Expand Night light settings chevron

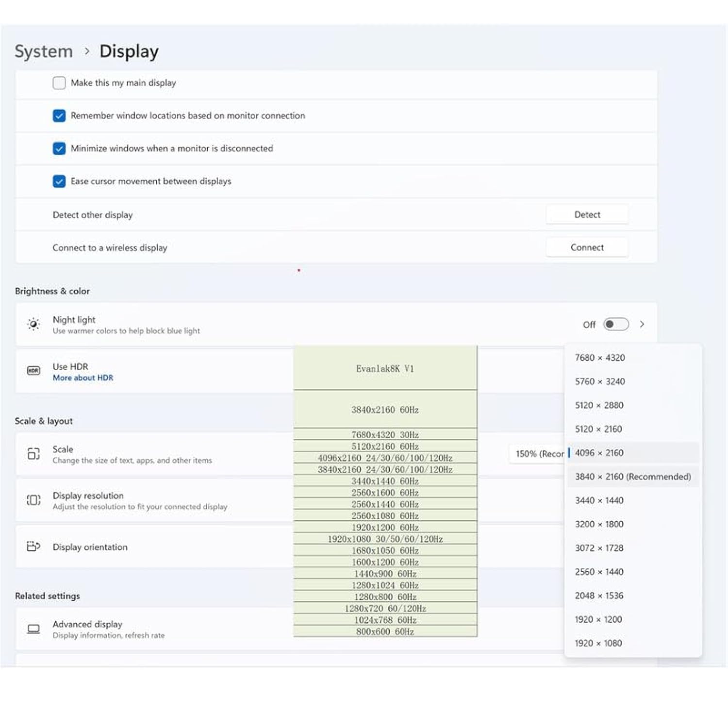pyautogui.click(x=642, y=324)
